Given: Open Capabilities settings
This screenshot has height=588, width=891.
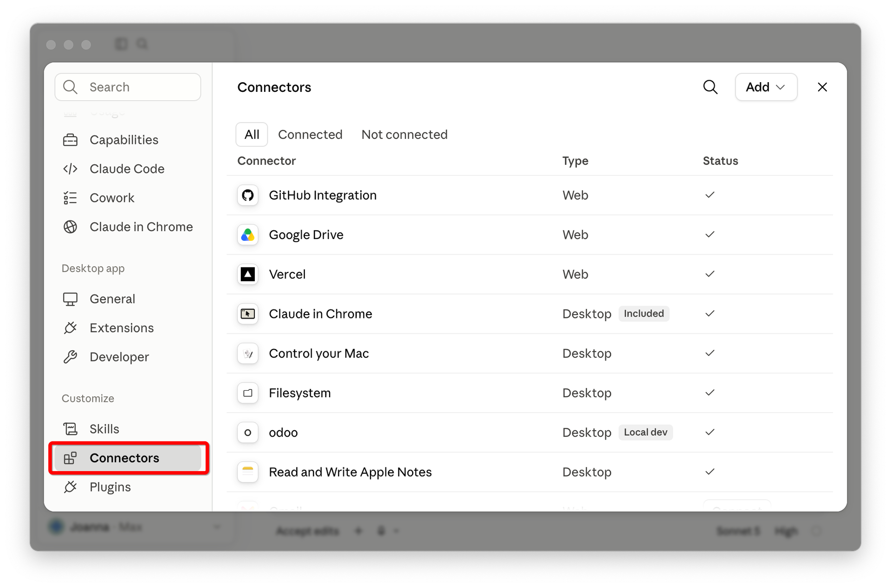Looking at the screenshot, I should pos(128,140).
